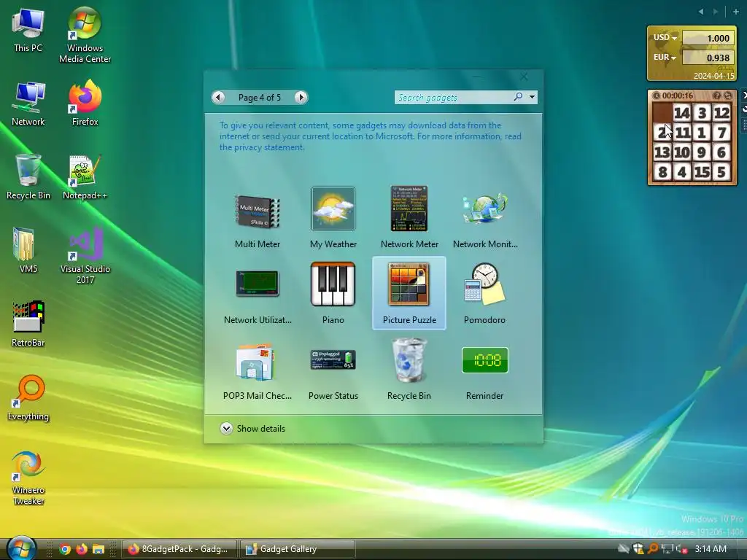Open Notepad++ desktop shortcut

(85, 176)
